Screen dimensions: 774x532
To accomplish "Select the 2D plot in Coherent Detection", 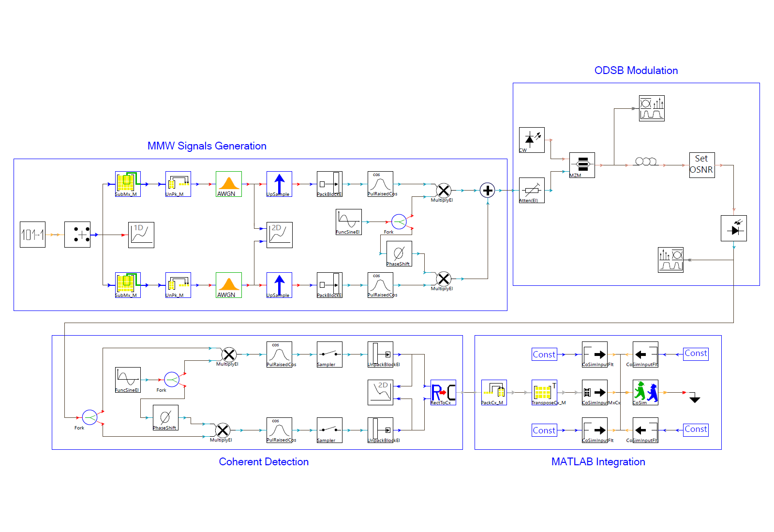I will [x=380, y=392].
